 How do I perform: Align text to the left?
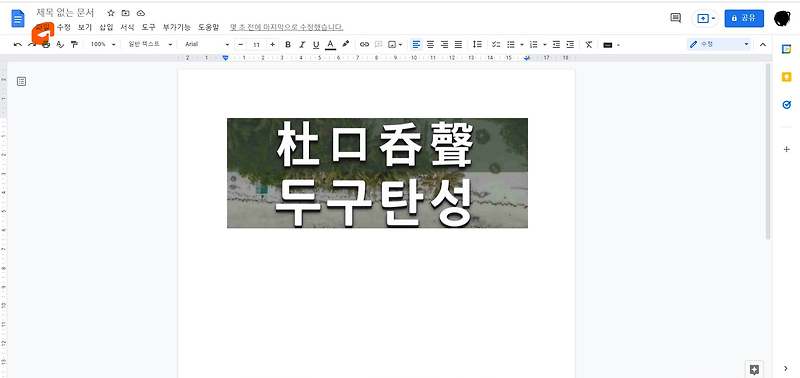pos(416,45)
